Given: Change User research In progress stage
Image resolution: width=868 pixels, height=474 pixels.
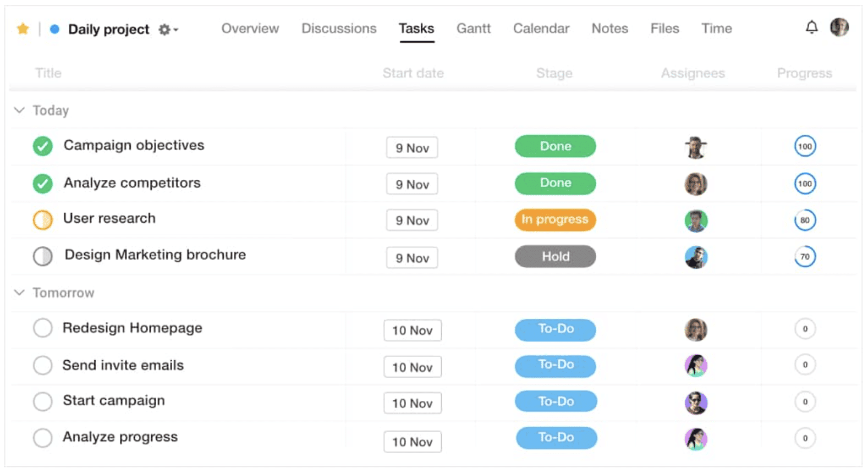Looking at the screenshot, I should (x=555, y=219).
